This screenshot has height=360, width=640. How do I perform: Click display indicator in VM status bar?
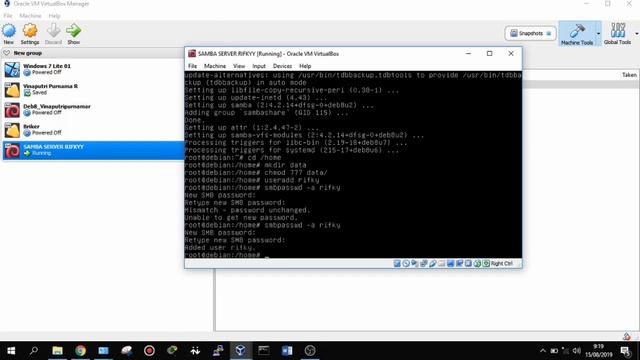click(451, 264)
